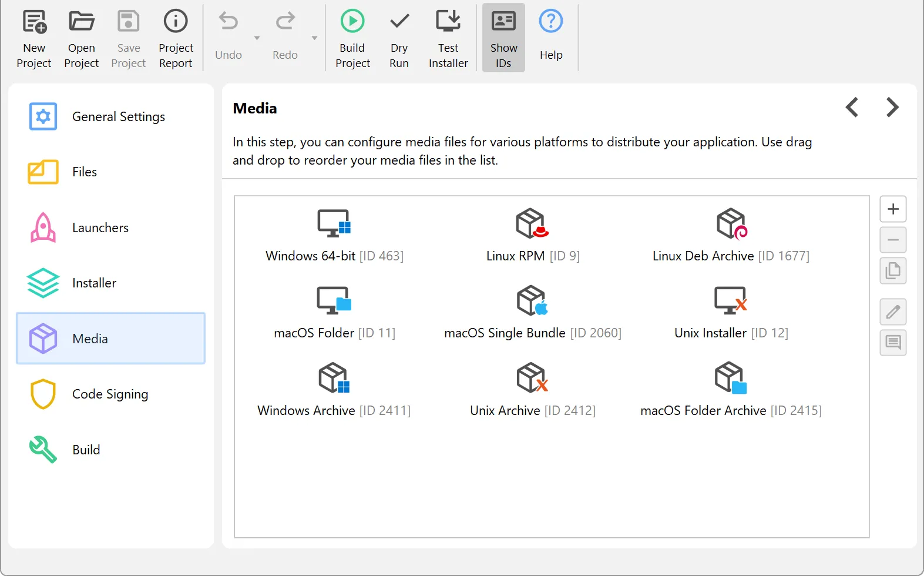The image size is (924, 576).
Task: Click the 'macOS Folder [ID 11]' label
Action: click(x=334, y=333)
